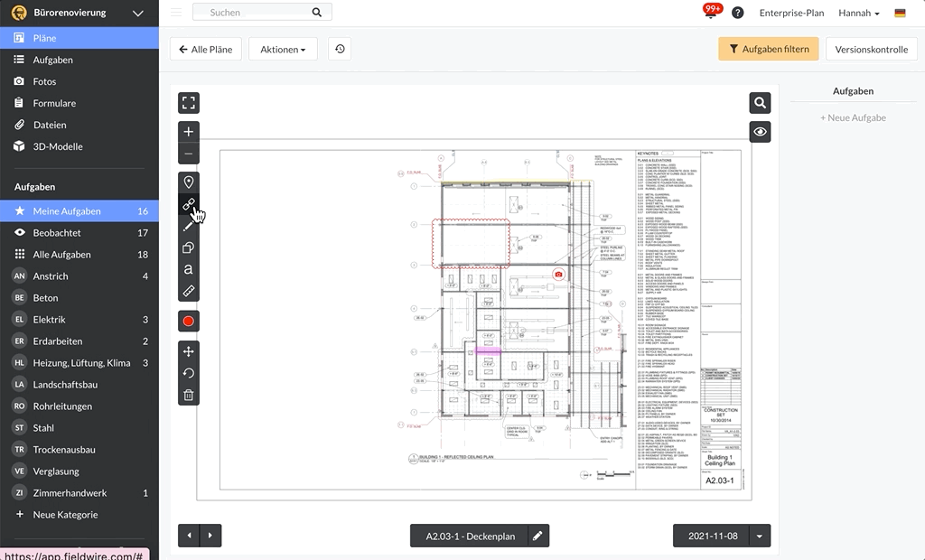925x560 pixels.
Task: Open Dateien section
Action: [79, 125]
